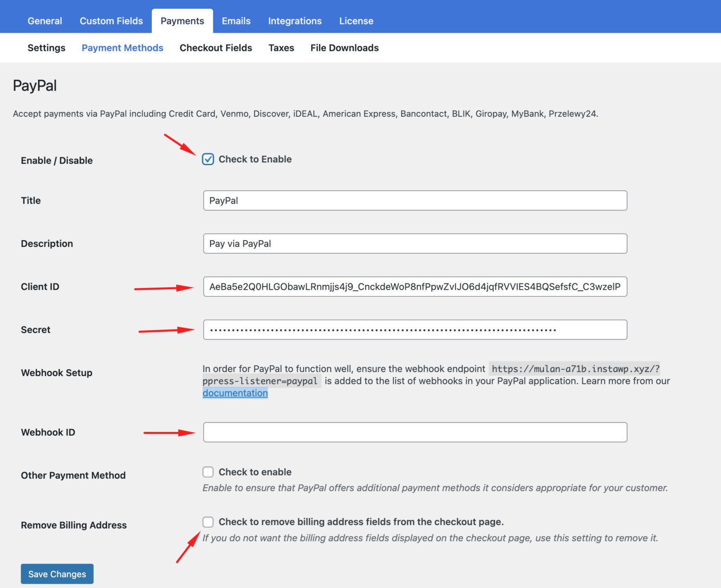Viewport: 721px width, 588px height.
Task: Open the License tab
Action: pyautogui.click(x=356, y=21)
